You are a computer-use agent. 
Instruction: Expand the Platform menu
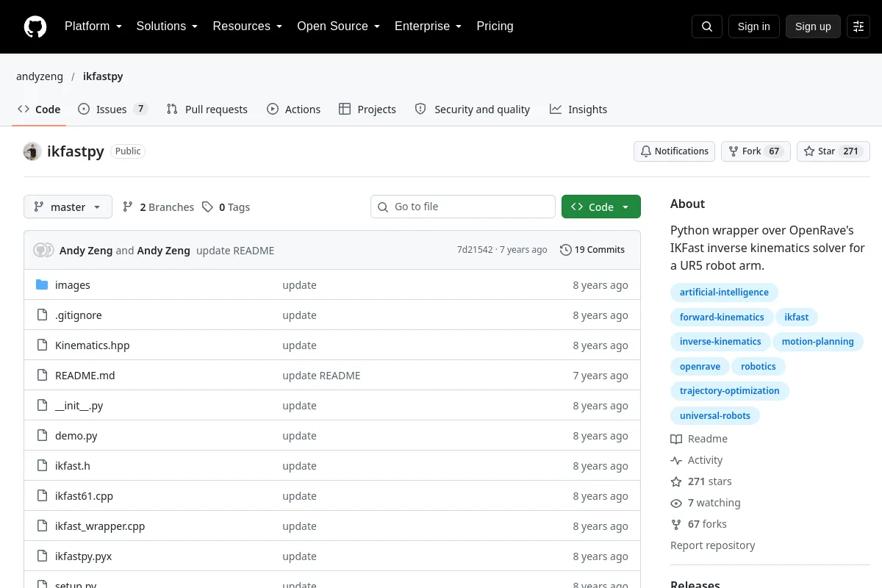(93, 26)
